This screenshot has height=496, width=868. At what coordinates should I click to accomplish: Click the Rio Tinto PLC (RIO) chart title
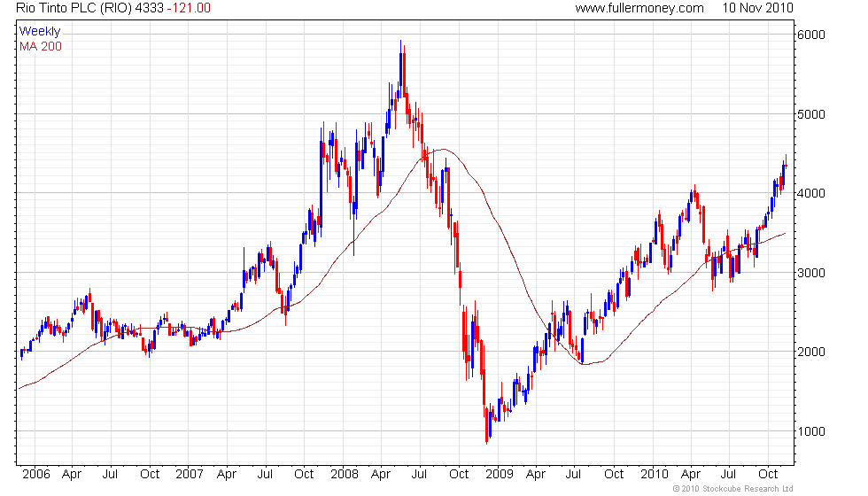[x=74, y=8]
